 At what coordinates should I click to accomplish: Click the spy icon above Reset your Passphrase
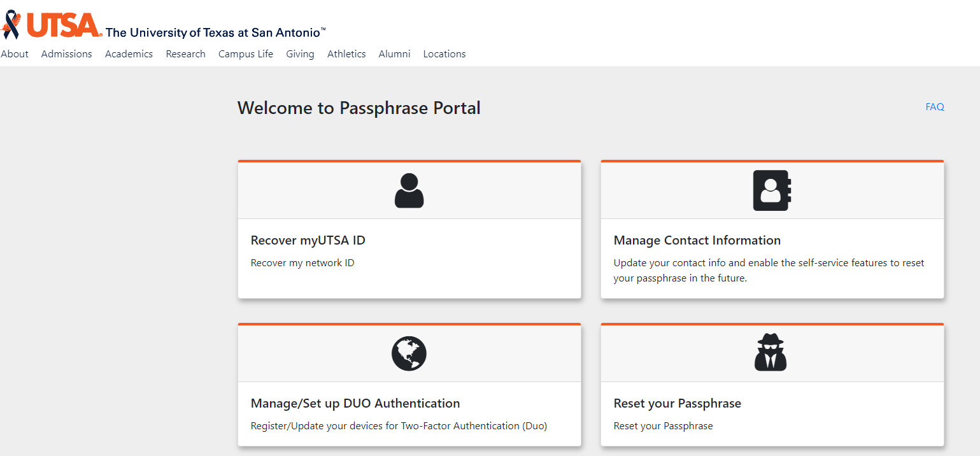point(772,351)
